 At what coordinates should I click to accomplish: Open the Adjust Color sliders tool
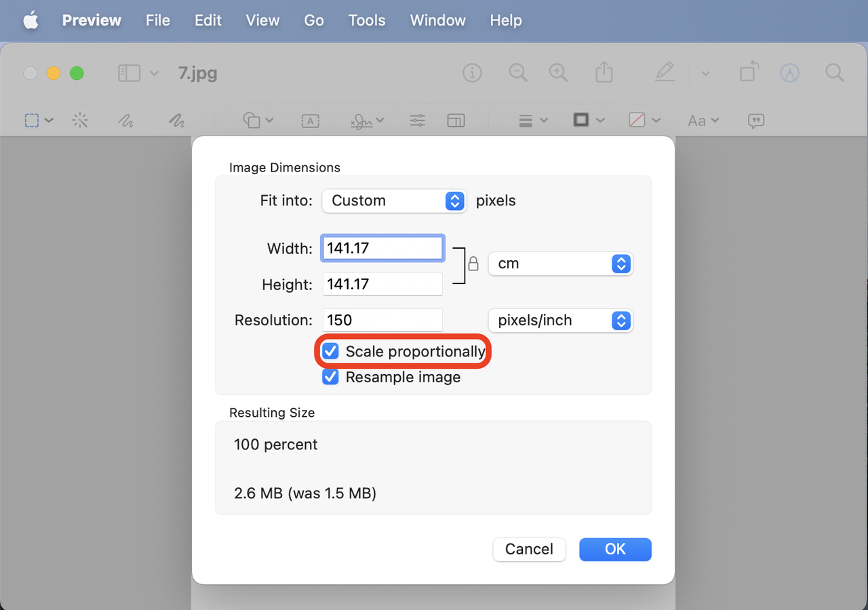[418, 121]
